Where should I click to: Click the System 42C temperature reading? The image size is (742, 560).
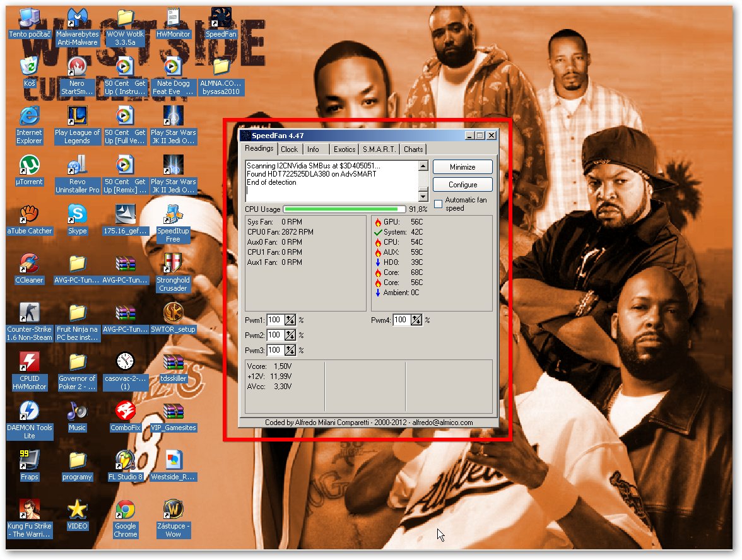pyautogui.click(x=399, y=232)
